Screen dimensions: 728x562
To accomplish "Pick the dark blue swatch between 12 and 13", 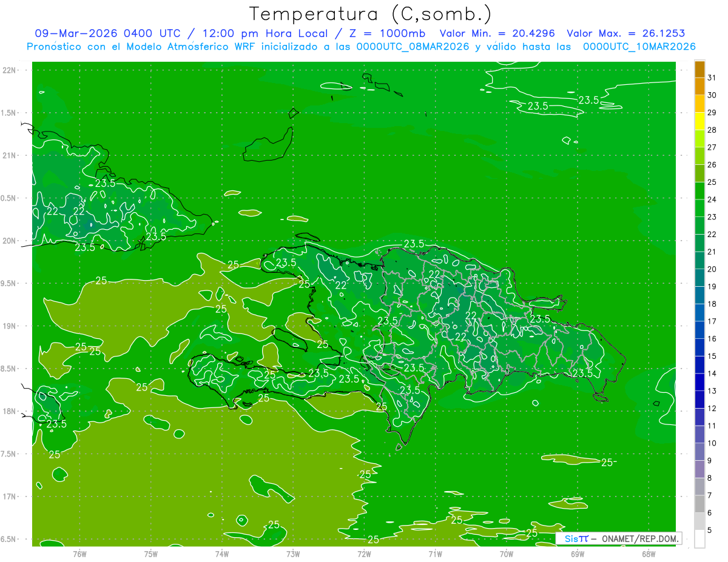I will click(x=699, y=400).
